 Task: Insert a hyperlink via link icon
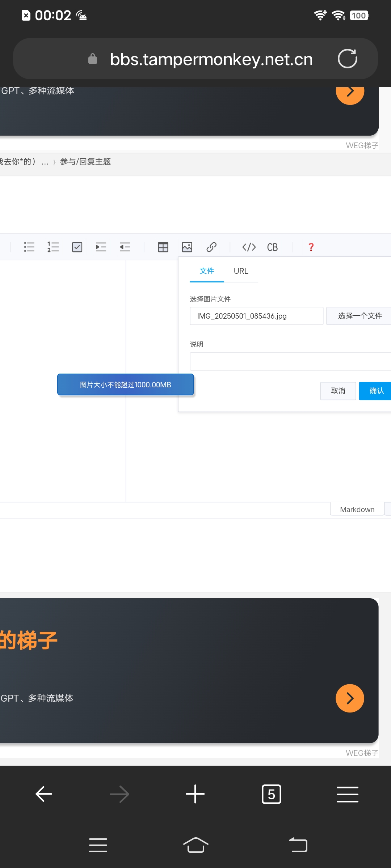pyautogui.click(x=211, y=247)
